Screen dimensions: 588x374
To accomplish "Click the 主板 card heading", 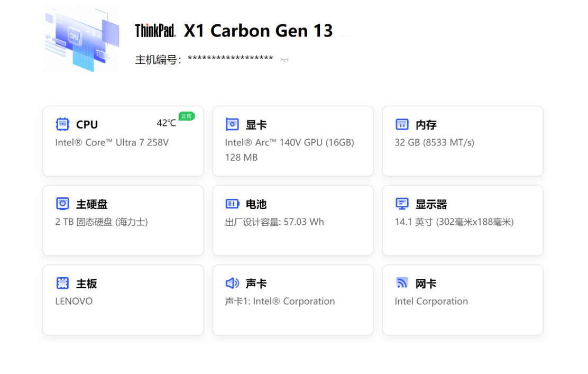I will click(87, 284).
